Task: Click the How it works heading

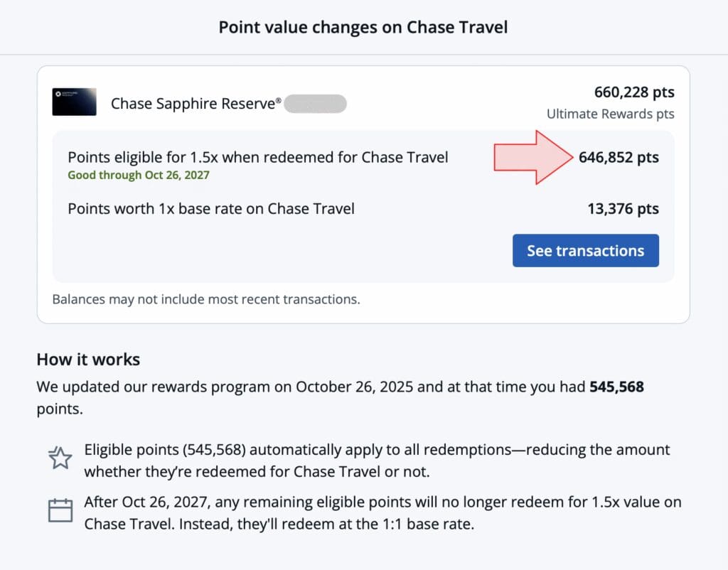Action: tap(88, 359)
